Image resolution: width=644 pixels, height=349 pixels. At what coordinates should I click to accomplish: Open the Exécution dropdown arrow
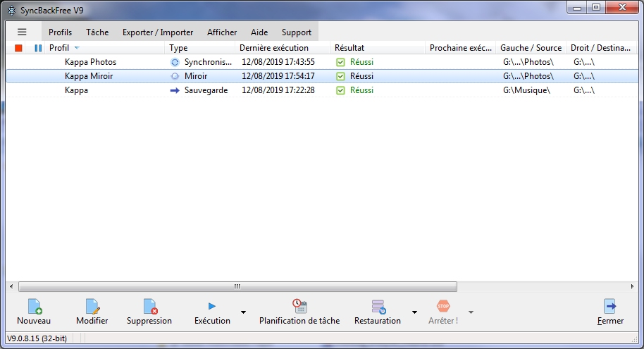pos(244,312)
